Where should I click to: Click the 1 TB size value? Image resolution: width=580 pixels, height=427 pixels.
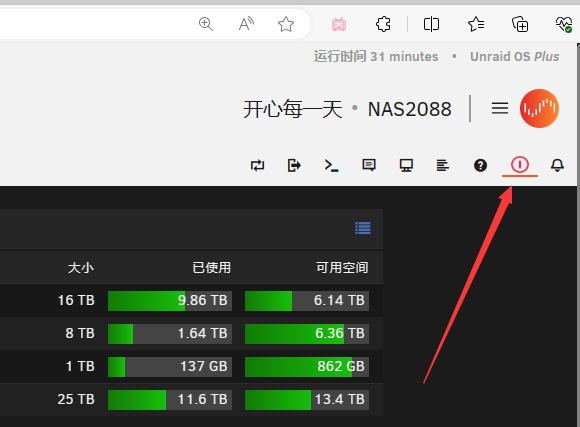click(x=80, y=366)
